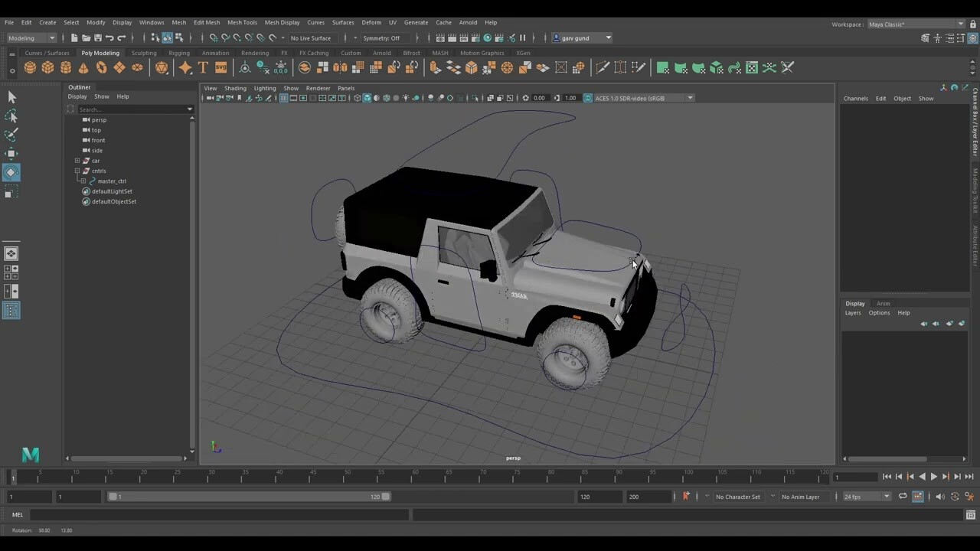Viewport: 980px width, 551px height.
Task: Click the Play button in playback controls
Action: coord(933,477)
